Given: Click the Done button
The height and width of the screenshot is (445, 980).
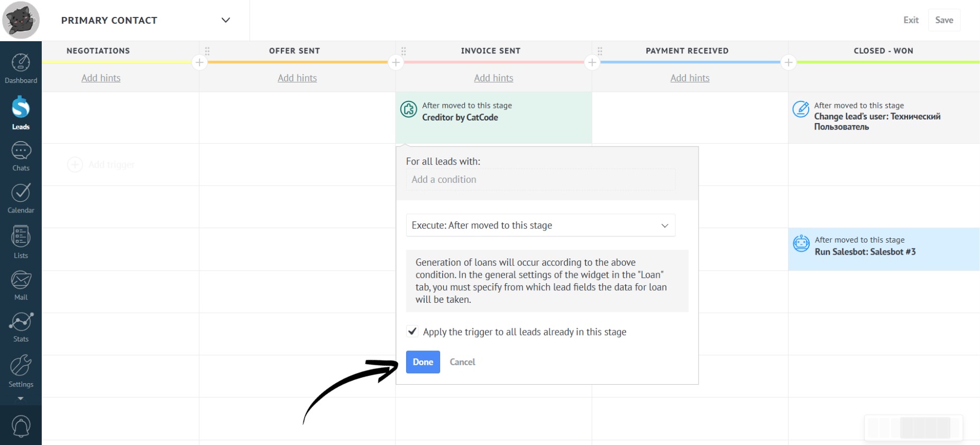Looking at the screenshot, I should (x=423, y=362).
